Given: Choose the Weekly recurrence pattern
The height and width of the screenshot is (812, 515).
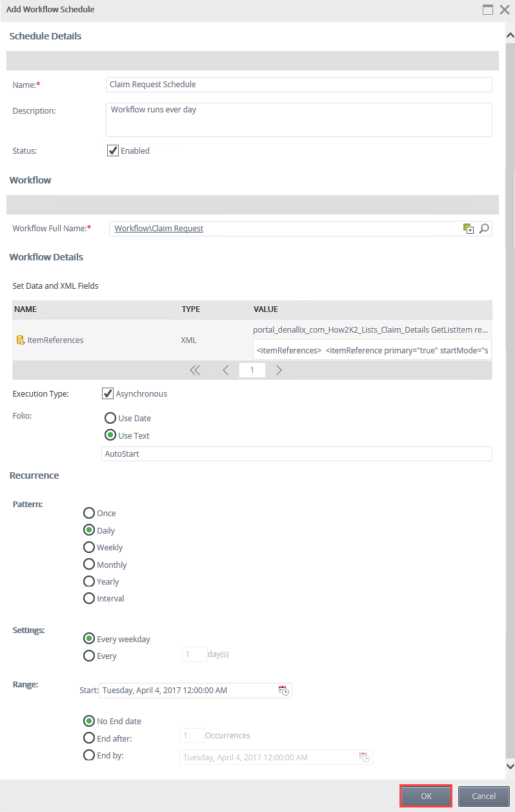Looking at the screenshot, I should [x=89, y=547].
